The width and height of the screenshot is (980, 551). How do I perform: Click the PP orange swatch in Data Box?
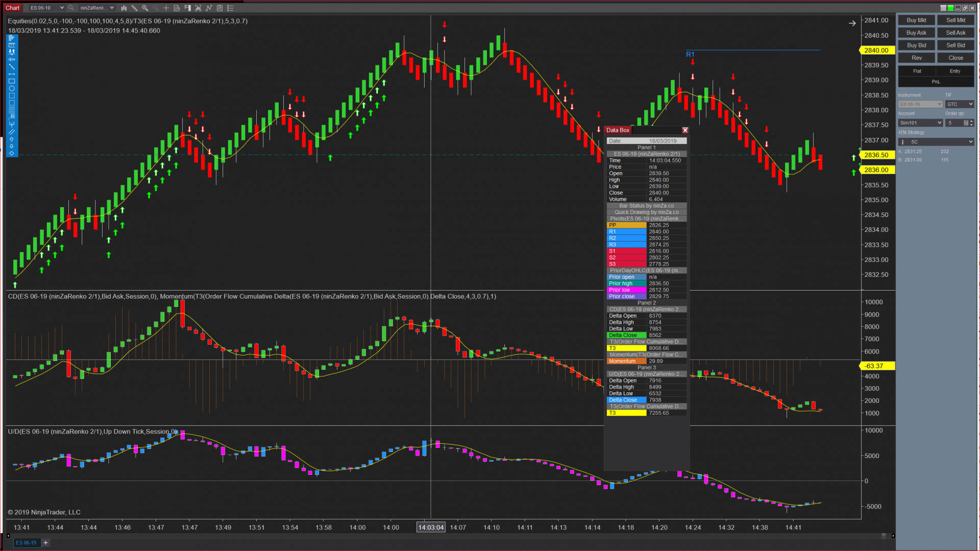coord(626,225)
